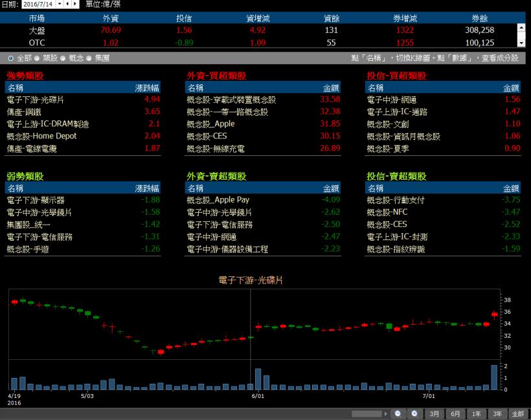The height and width of the screenshot is (420, 531).
Task: Click the zoom in magnifier icon
Action: 414,414
